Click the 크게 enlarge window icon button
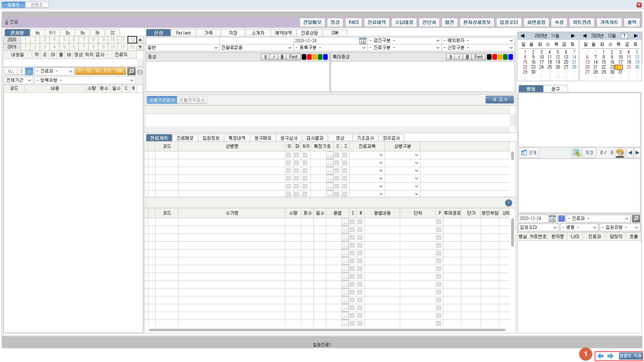 pyautogui.click(x=529, y=153)
